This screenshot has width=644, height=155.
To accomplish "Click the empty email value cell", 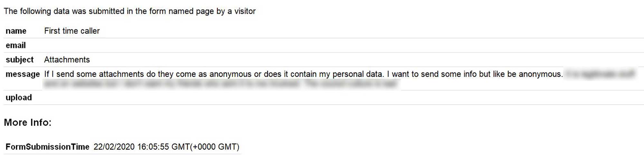I will [322, 46].
